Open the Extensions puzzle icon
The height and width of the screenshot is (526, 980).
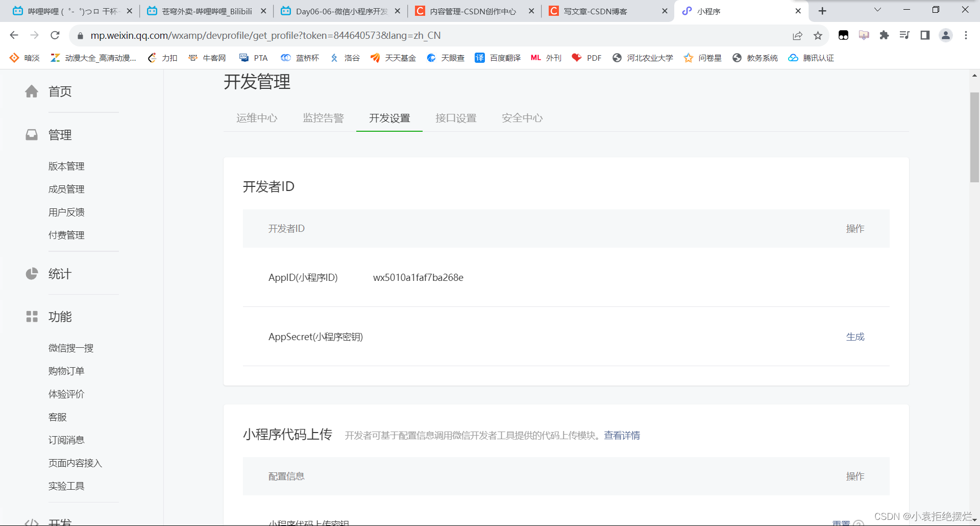click(x=884, y=35)
